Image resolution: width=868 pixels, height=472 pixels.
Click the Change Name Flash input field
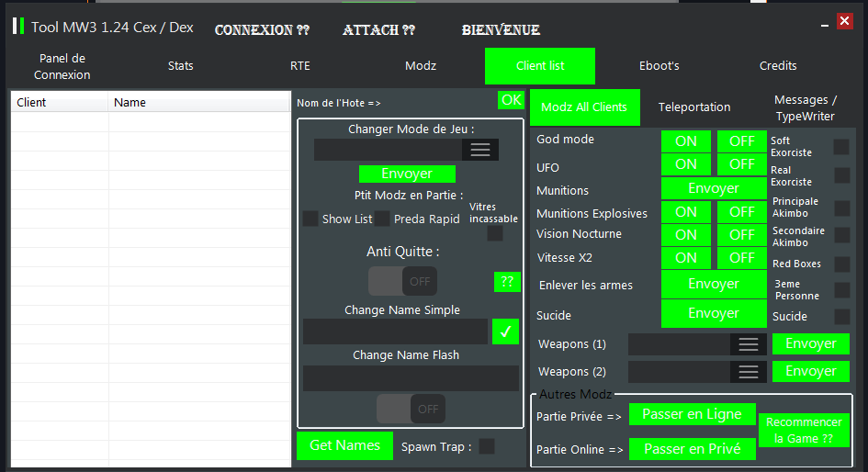coord(411,378)
